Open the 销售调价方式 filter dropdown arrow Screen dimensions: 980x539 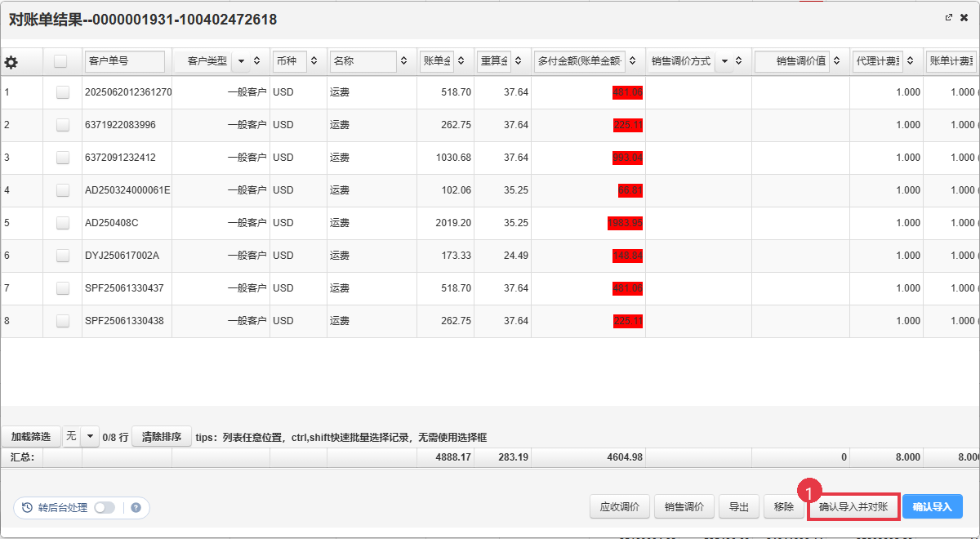[724, 61]
